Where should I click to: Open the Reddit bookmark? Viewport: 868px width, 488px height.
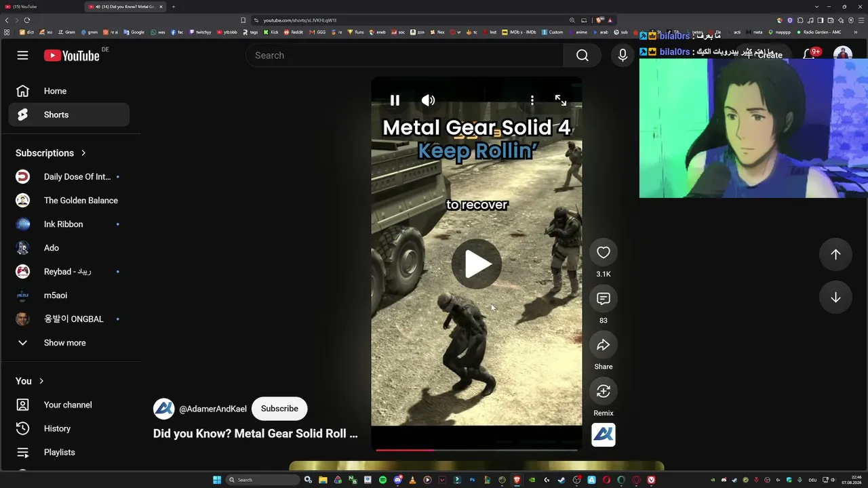[294, 32]
